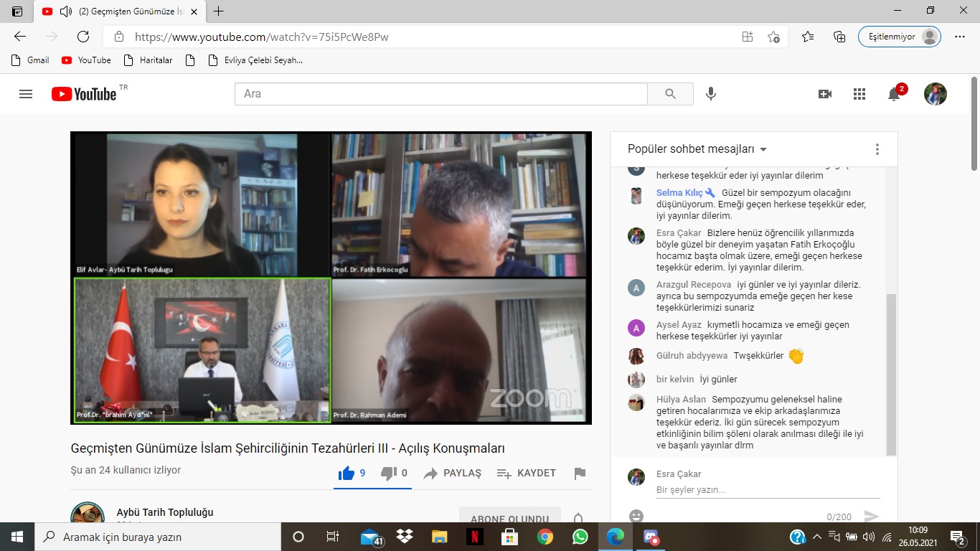Image resolution: width=980 pixels, height=551 pixels.
Task: Click the YouTube hamburger guide menu icon
Action: 26,94
